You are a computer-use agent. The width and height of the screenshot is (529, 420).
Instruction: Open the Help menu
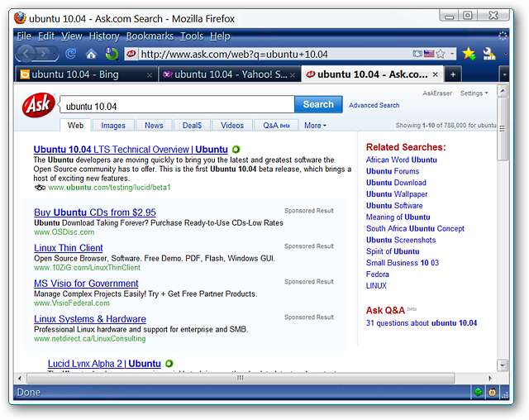pyautogui.click(x=220, y=36)
